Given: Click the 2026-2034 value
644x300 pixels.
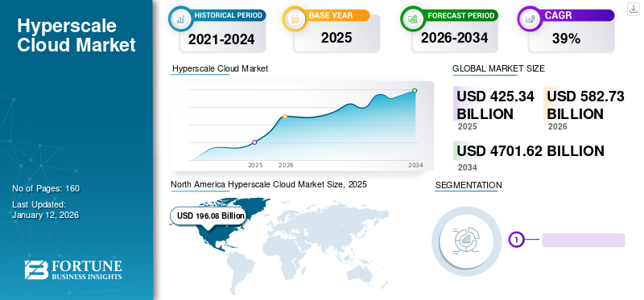Looking at the screenshot, I should (x=454, y=38).
